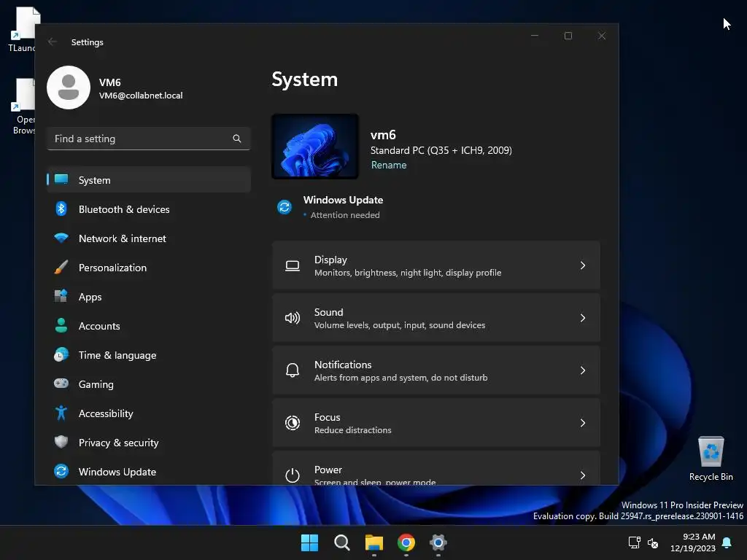Open File Explorer from taskbar
The image size is (747, 560).
pyautogui.click(x=374, y=542)
